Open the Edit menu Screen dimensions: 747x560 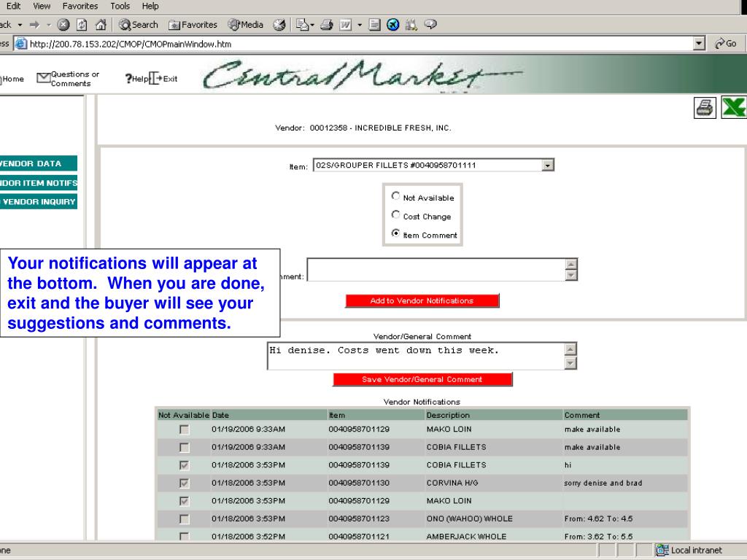pyautogui.click(x=13, y=6)
